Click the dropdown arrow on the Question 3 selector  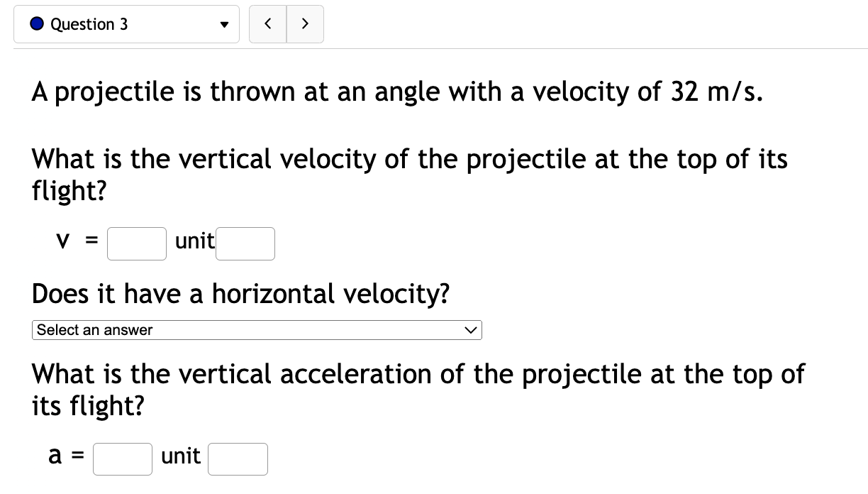click(x=224, y=23)
